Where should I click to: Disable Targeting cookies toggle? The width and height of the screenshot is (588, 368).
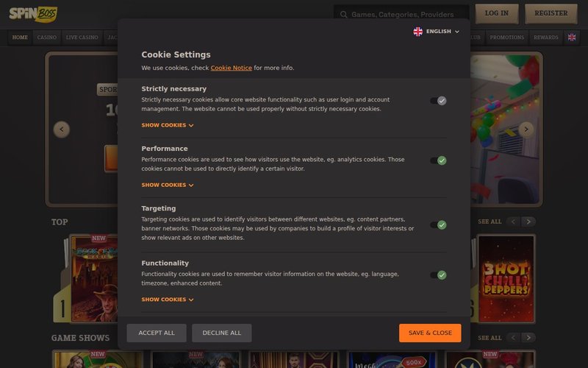438,225
